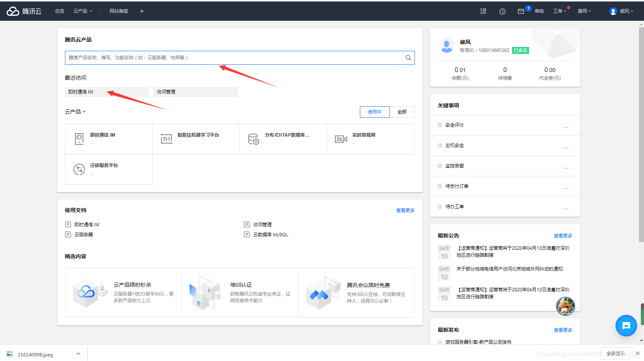Click the 云产品限时秒杀 cloud illustration
This screenshot has width=644, height=361.
point(91,293)
